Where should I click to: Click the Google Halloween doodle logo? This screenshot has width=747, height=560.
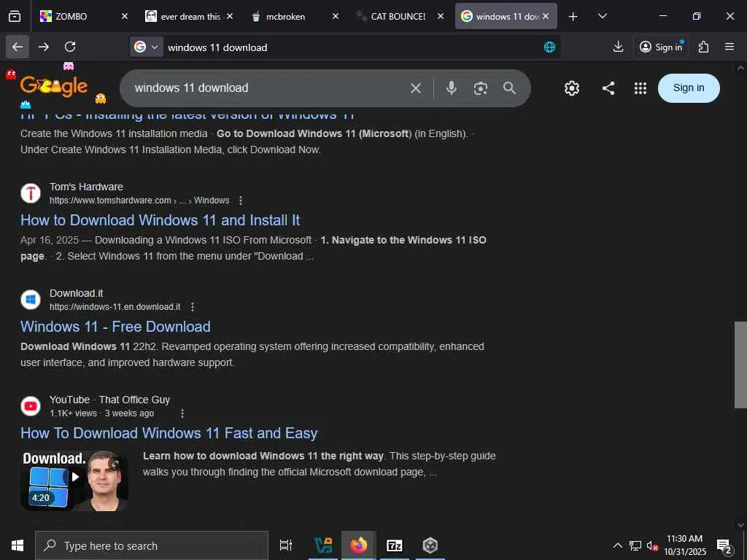point(54,86)
